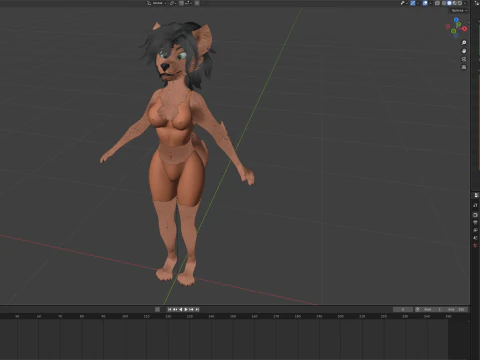
Task: Switch to wireframe viewport shading
Action: (x=444, y=3)
